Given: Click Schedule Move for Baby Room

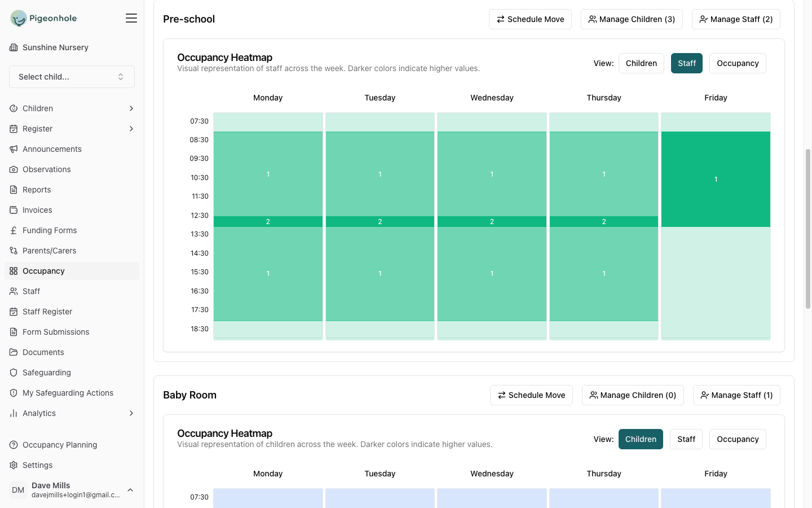Looking at the screenshot, I should point(531,395).
